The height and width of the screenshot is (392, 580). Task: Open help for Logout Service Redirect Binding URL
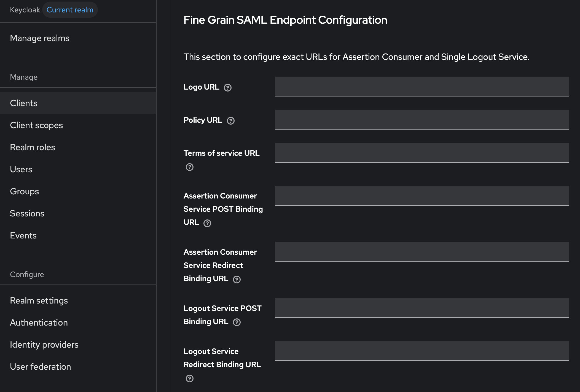coord(190,378)
